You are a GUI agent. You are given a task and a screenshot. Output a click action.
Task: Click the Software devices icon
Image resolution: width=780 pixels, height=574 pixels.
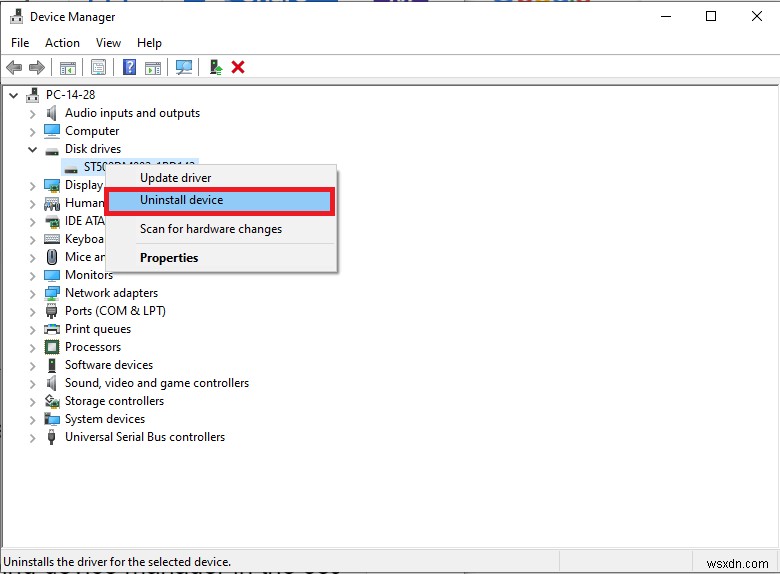pos(52,365)
